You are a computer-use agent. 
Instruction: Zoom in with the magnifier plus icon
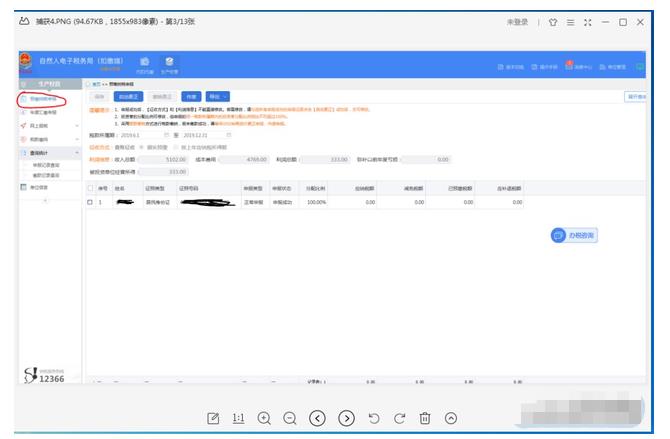265,418
